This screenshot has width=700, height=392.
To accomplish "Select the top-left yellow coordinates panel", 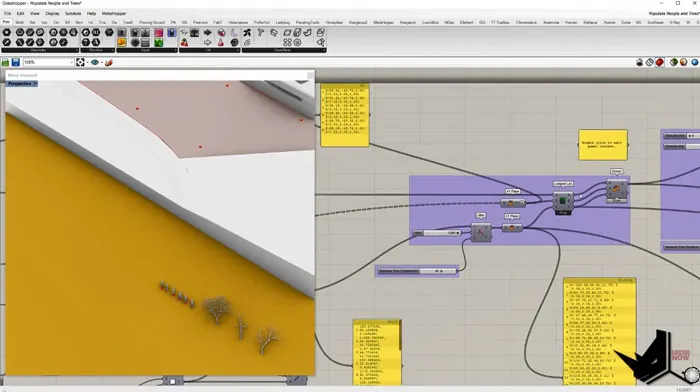I will pyautogui.click(x=345, y=114).
